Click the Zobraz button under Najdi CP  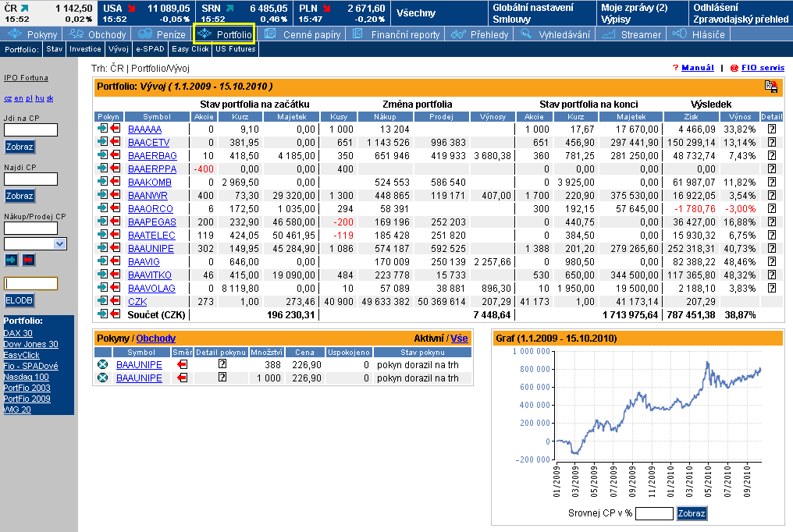[x=20, y=196]
